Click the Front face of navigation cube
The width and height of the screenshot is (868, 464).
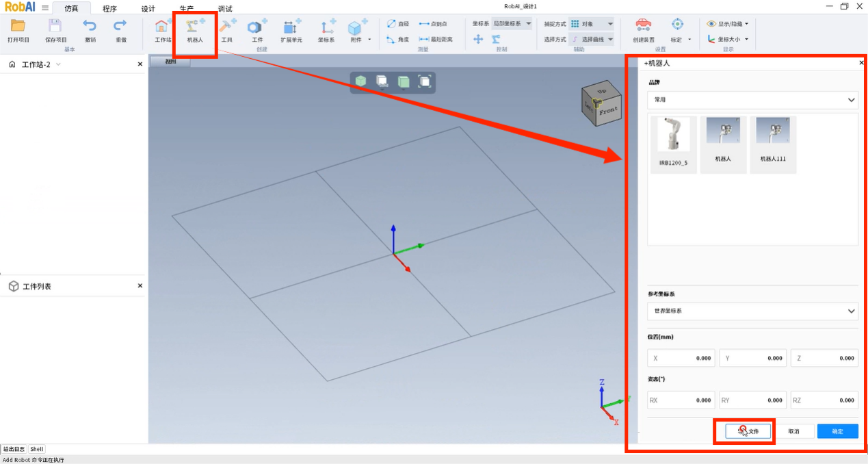click(608, 109)
